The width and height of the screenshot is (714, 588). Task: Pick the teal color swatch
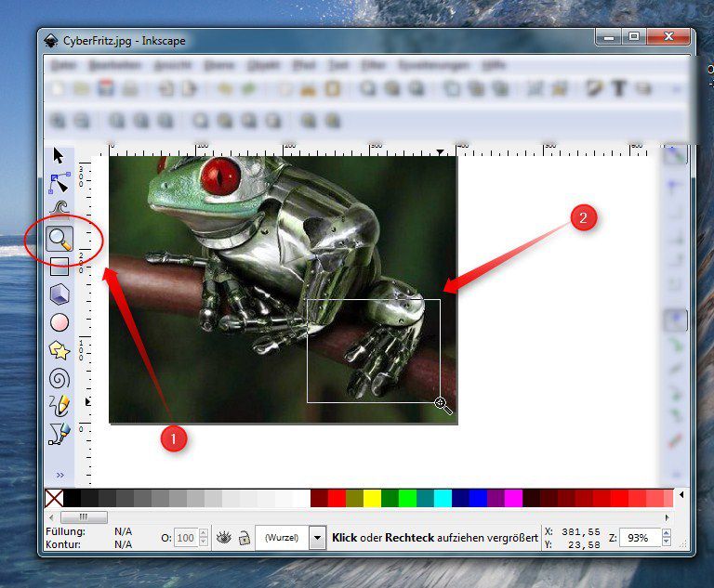(x=425, y=498)
